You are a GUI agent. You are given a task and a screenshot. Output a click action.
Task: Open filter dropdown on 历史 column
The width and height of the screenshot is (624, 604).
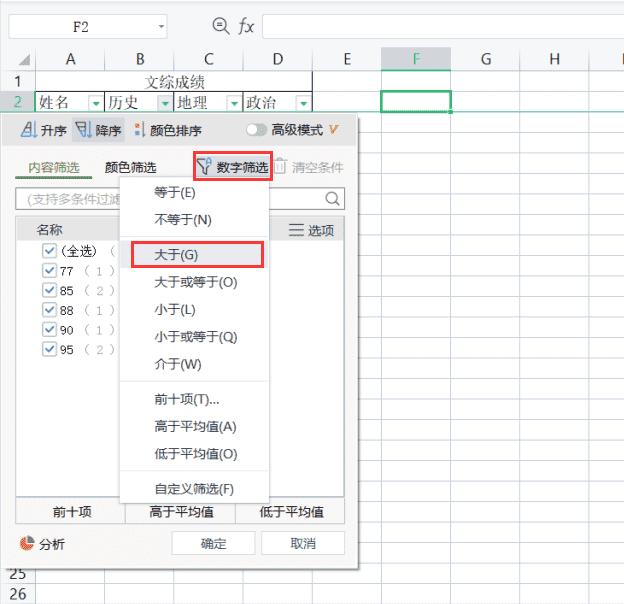[165, 104]
